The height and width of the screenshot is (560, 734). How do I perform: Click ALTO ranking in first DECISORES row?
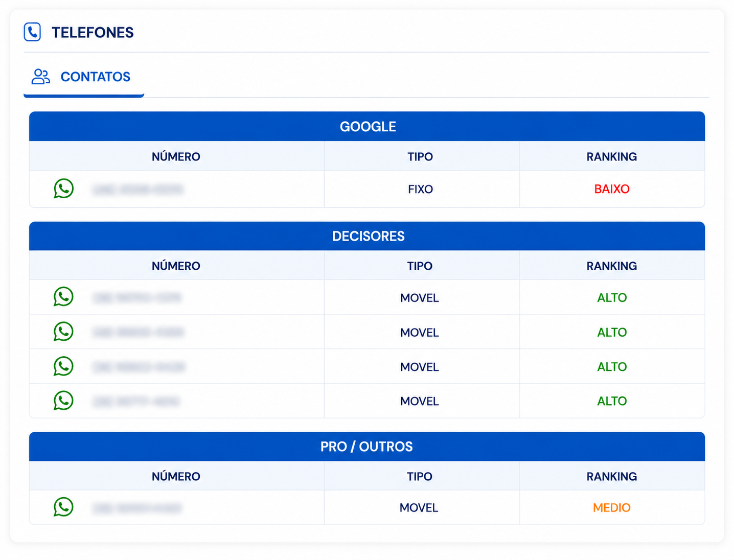pos(612,298)
